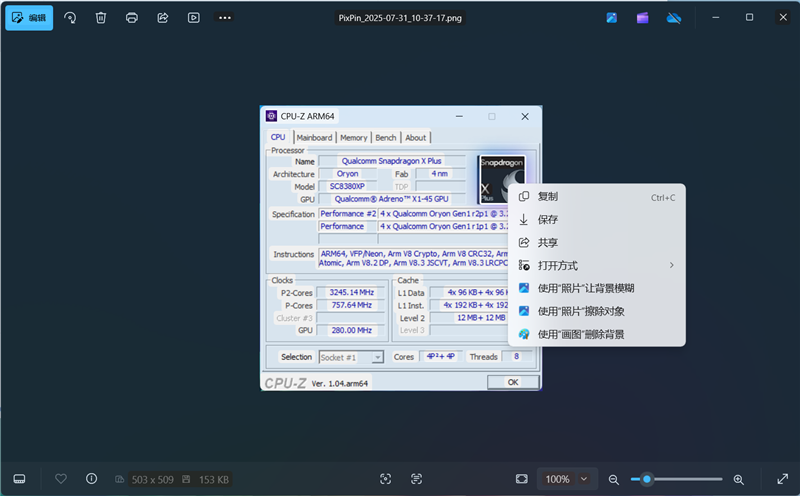Image resolution: width=800 pixels, height=496 pixels.
Task: Toggle the filmstrip view icon
Action: pos(19,479)
